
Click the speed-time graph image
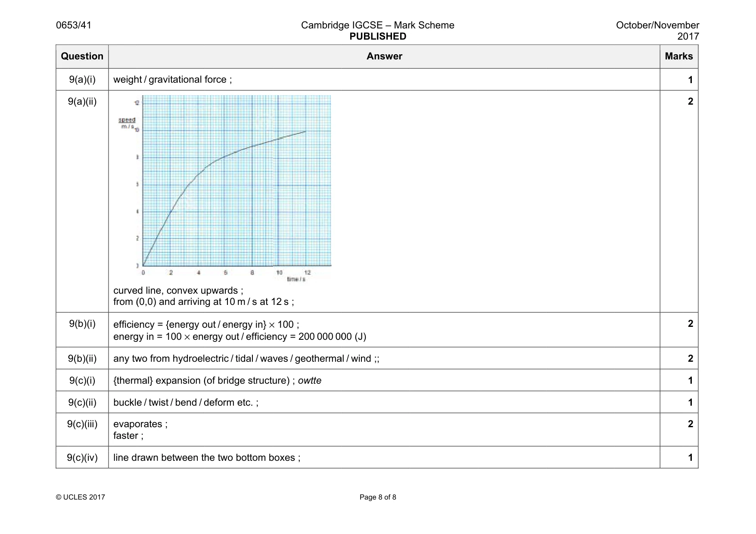[225, 188]
